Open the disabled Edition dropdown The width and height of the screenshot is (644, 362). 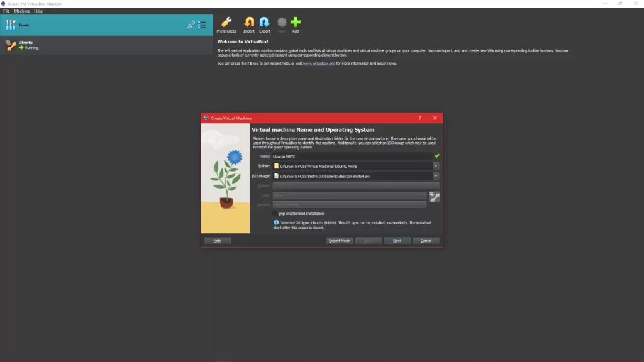[356, 186]
